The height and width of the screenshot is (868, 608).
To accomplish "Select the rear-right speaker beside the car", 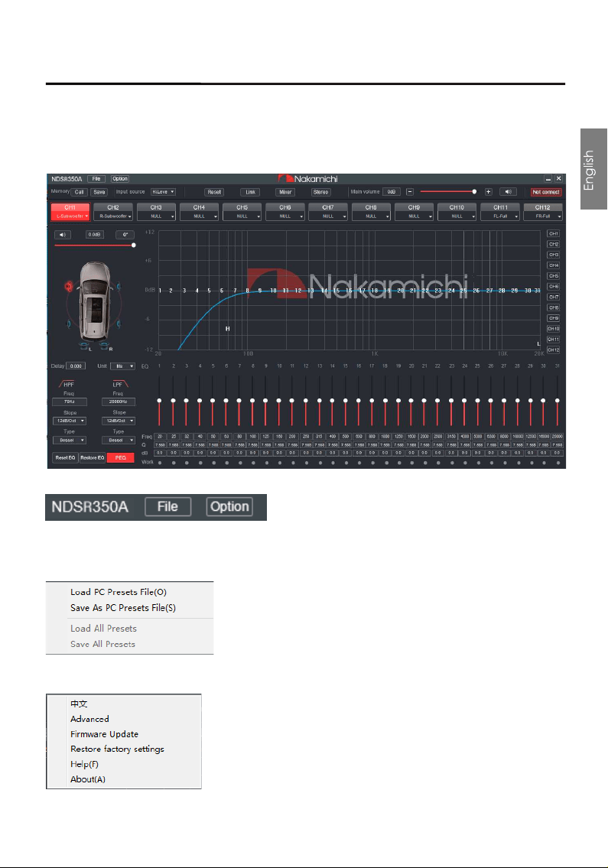I will coord(119,323).
